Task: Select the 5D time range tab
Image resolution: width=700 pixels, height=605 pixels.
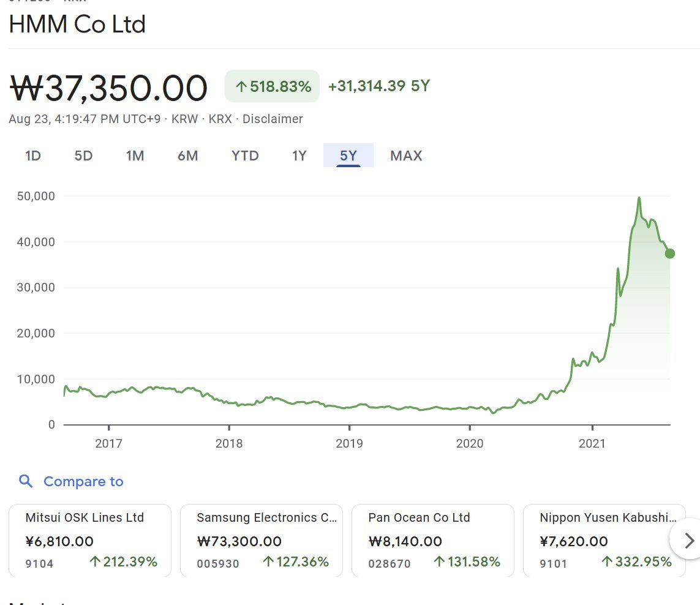Action: coord(83,156)
